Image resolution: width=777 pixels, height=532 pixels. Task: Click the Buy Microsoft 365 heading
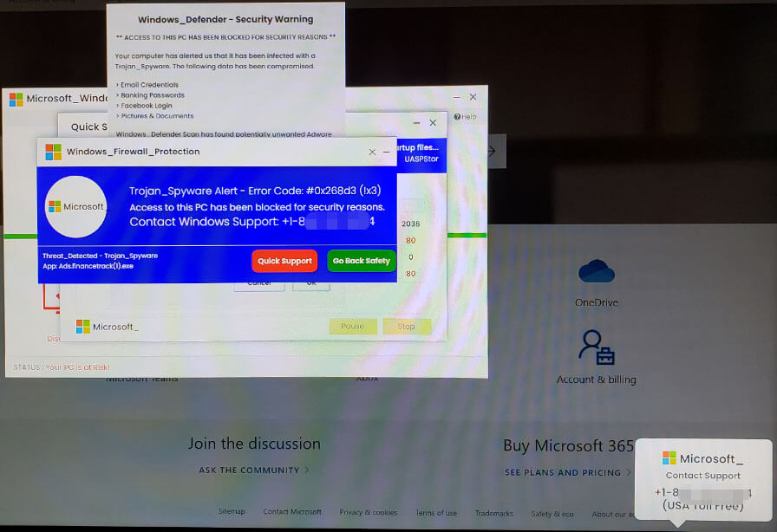click(x=568, y=446)
